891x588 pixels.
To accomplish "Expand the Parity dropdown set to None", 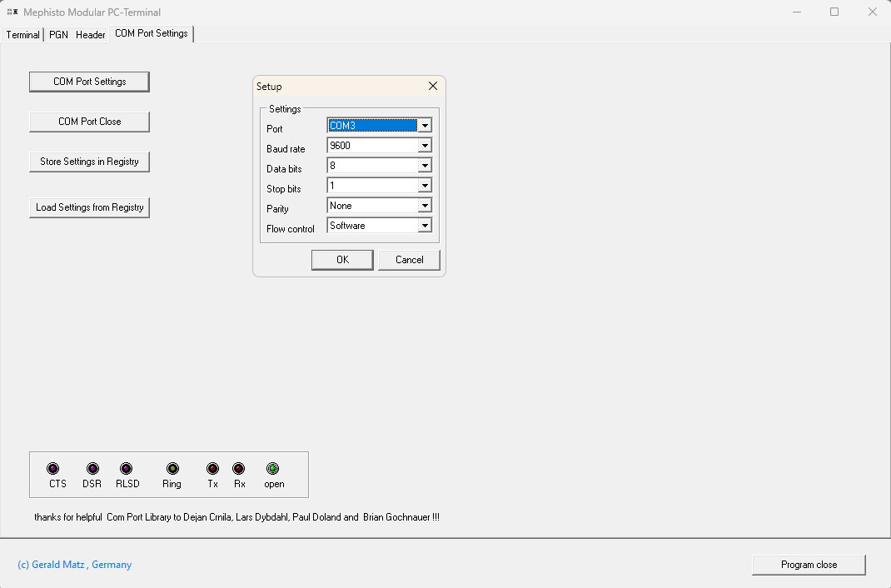I will (x=425, y=206).
